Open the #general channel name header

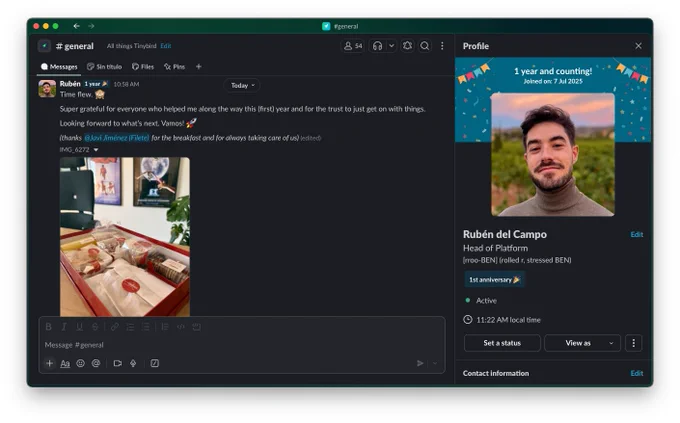(75, 46)
